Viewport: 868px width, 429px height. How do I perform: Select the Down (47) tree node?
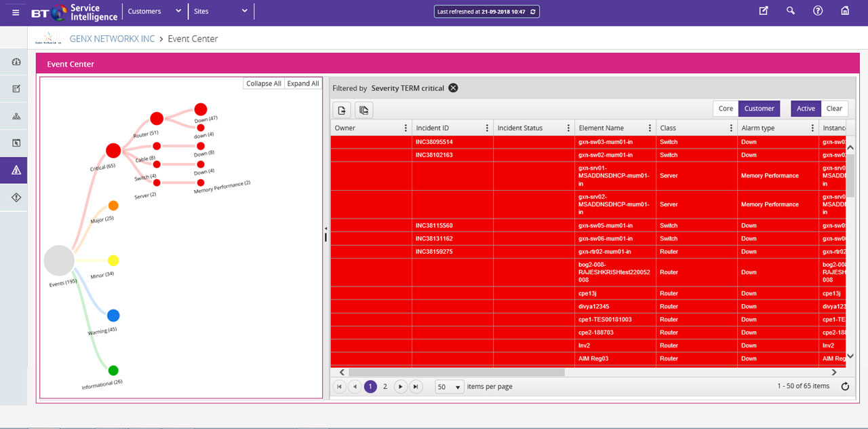pyautogui.click(x=200, y=109)
